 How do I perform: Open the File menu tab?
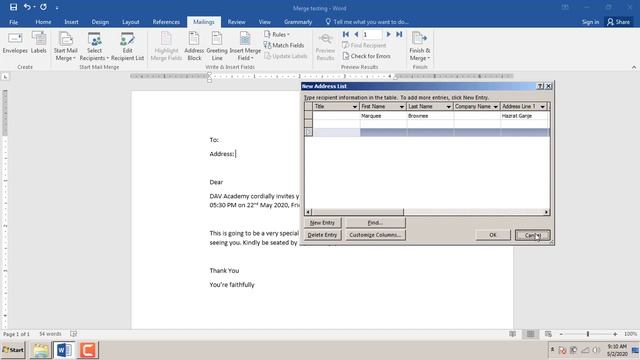point(13,22)
